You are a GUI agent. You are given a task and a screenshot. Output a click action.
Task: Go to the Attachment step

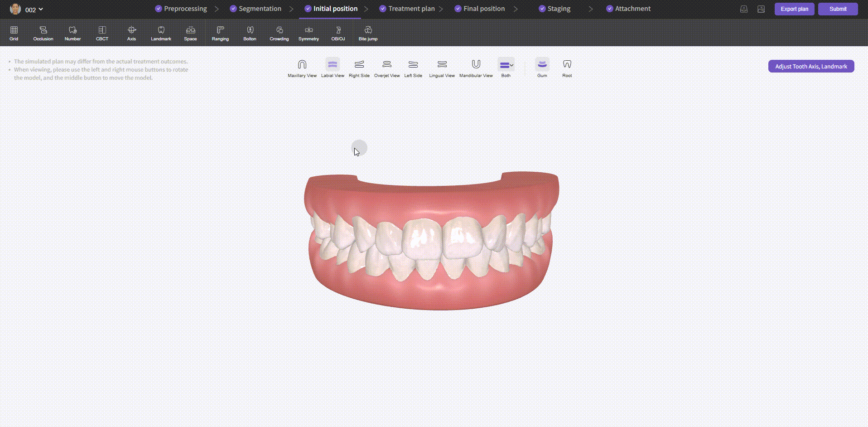(628, 9)
